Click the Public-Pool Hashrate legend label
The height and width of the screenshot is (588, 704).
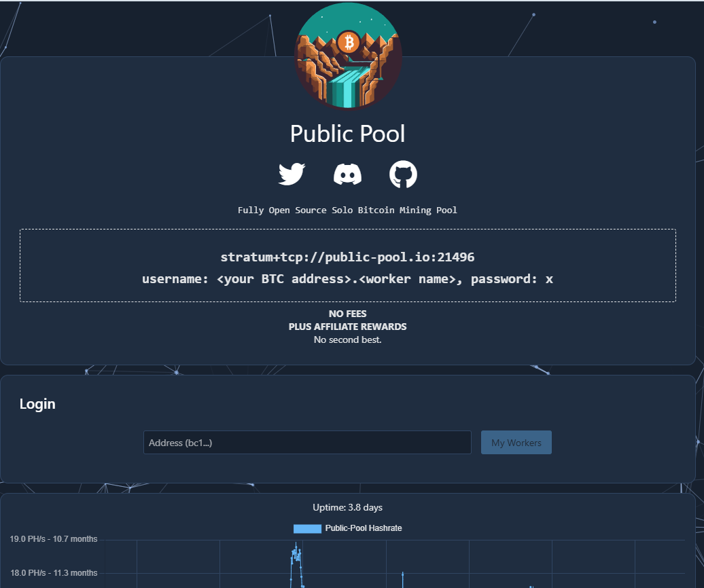(x=364, y=528)
